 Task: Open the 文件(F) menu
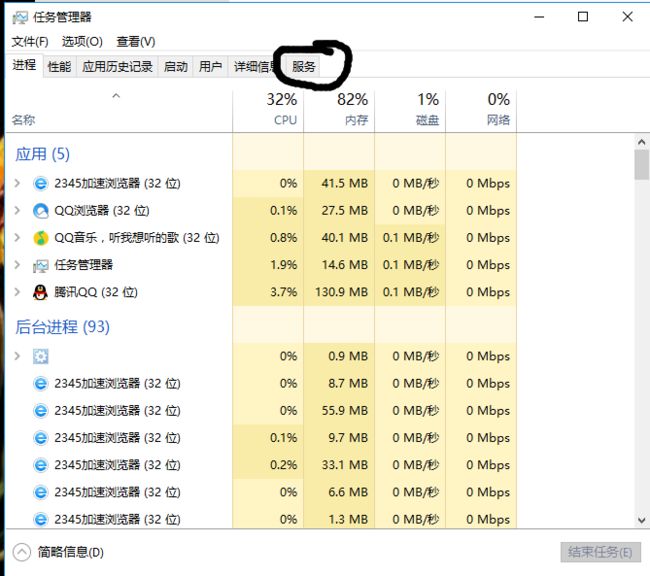click(x=30, y=41)
